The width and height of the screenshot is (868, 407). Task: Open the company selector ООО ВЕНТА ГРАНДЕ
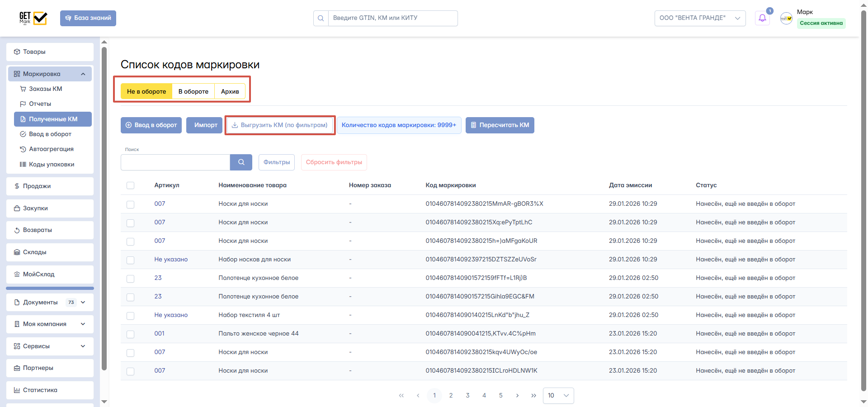pos(699,18)
